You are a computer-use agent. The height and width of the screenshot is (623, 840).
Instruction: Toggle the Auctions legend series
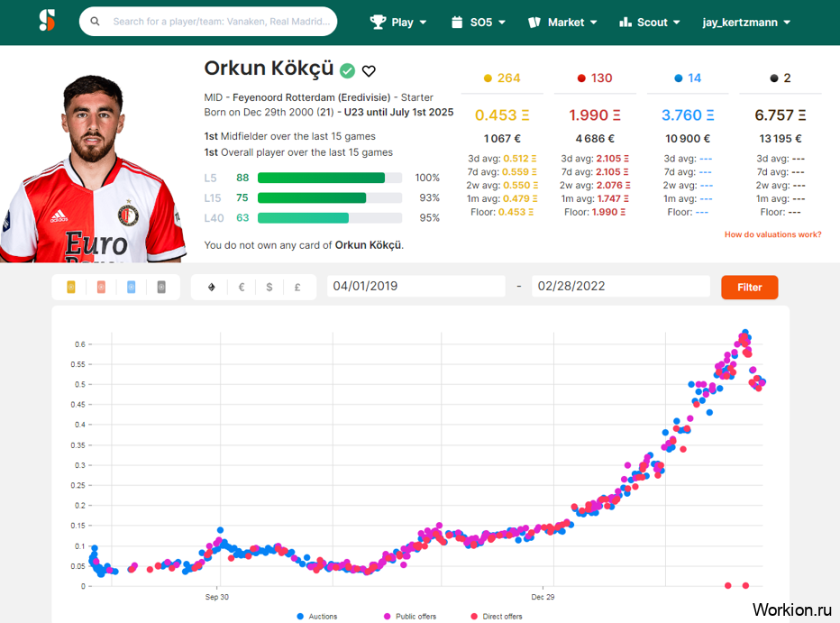pos(317,617)
